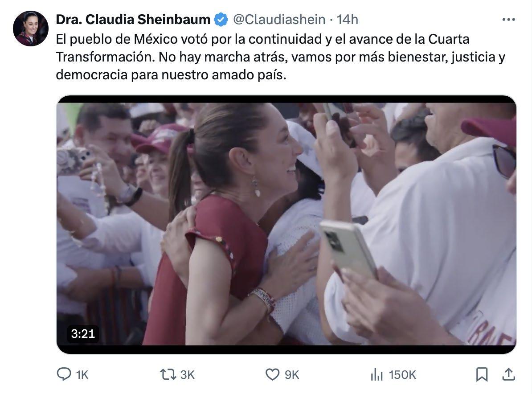This screenshot has width=532, height=394.
Task: Click the last line ending "amado país"
Action: 171,75
